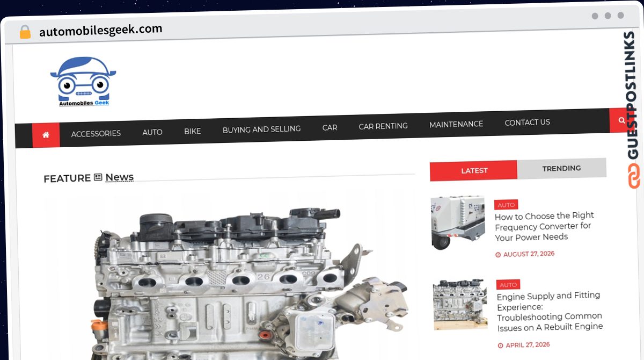The width and height of the screenshot is (644, 360).
Task: Open the CONTACT US page
Action: click(528, 123)
